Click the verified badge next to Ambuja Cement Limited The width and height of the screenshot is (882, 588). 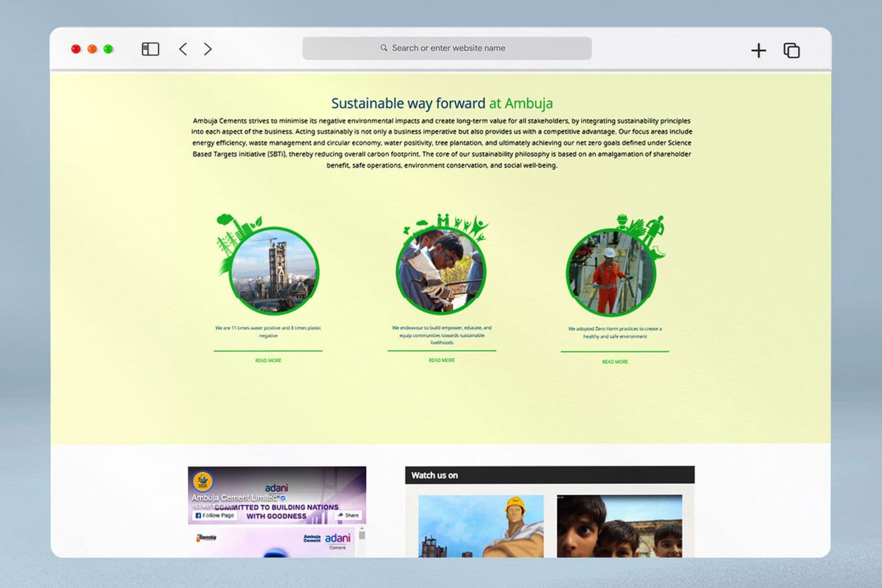pyautogui.click(x=283, y=498)
